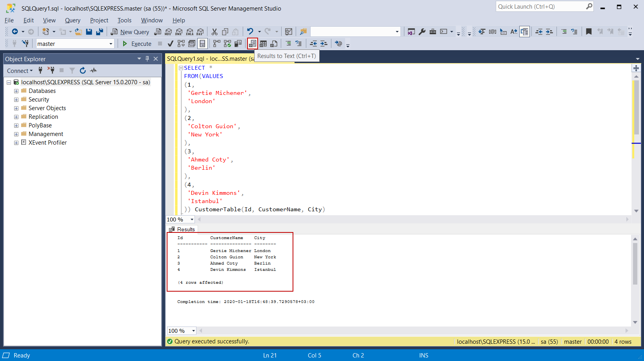Open the Query menu
Viewport: 644px width, 361px height.
[x=73, y=20]
